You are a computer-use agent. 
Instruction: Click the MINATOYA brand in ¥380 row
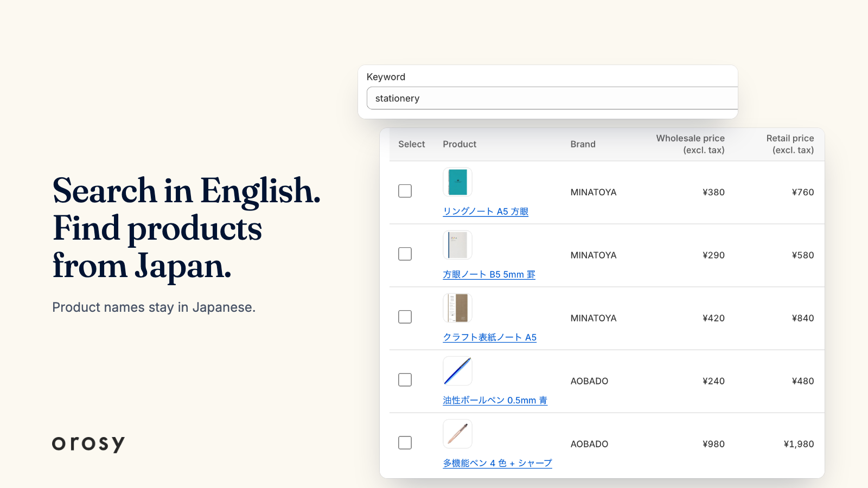point(593,192)
